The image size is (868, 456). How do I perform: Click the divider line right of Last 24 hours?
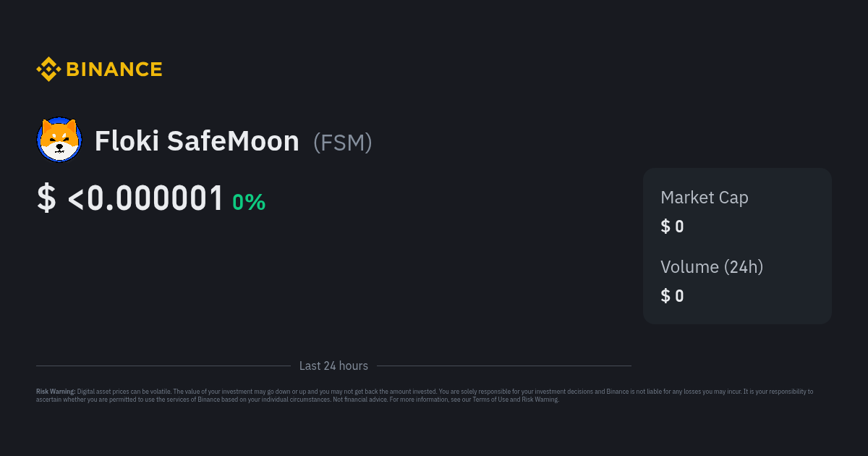[x=504, y=366]
